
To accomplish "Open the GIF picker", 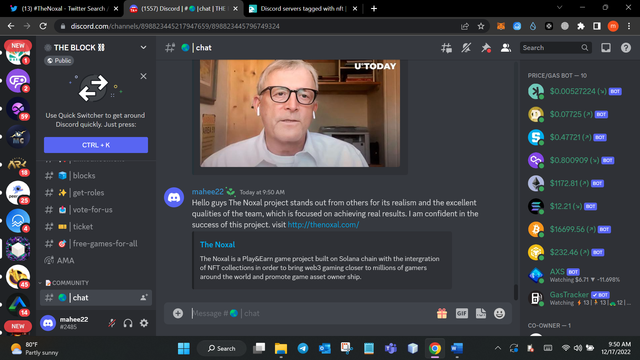I will click(x=462, y=313).
